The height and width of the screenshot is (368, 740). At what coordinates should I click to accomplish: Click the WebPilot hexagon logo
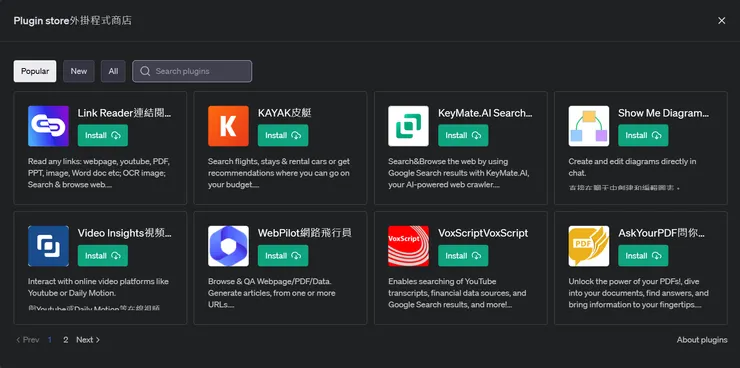(x=228, y=246)
